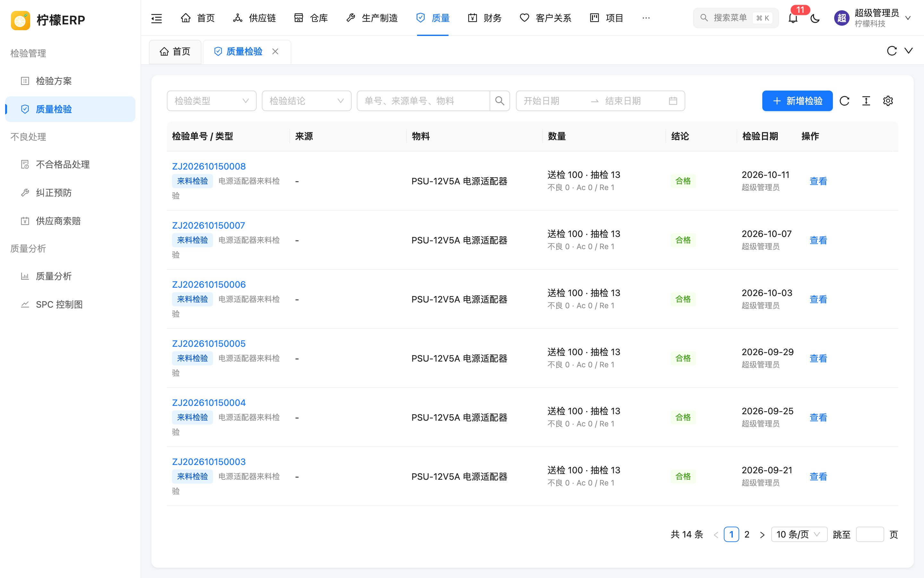
Task: Open the 搜索菜单 search box
Action: [735, 18]
